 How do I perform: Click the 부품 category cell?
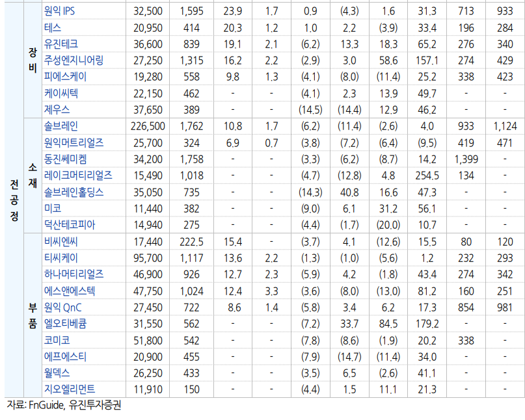coord(33,315)
